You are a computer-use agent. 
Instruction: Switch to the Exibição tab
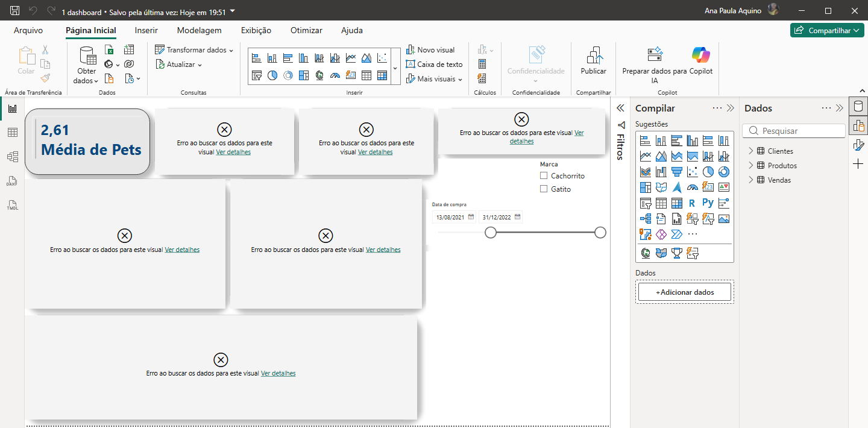coord(256,30)
